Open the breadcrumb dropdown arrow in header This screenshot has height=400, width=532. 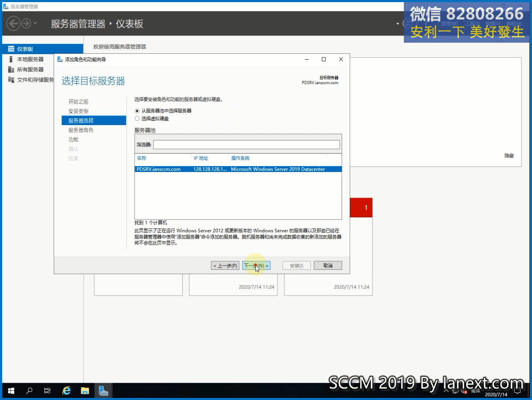click(x=398, y=24)
